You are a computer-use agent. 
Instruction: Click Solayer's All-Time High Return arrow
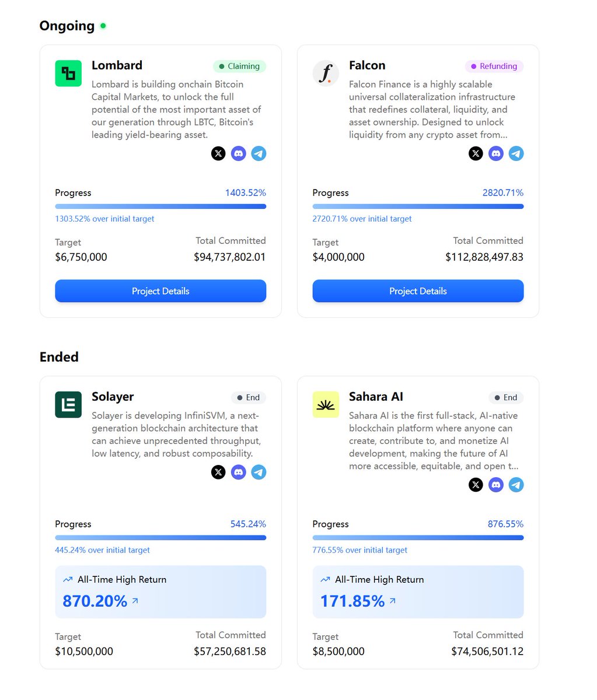coord(135,600)
